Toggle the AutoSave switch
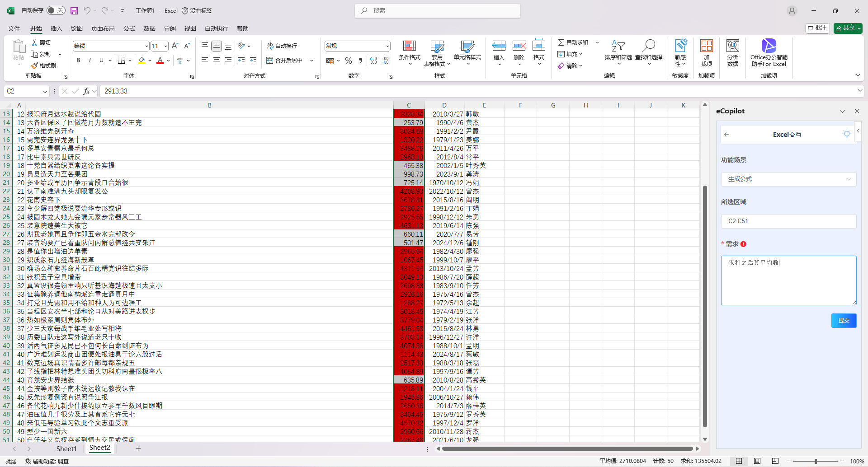Image resolution: width=868 pixels, height=467 pixels. pyautogui.click(x=56, y=10)
